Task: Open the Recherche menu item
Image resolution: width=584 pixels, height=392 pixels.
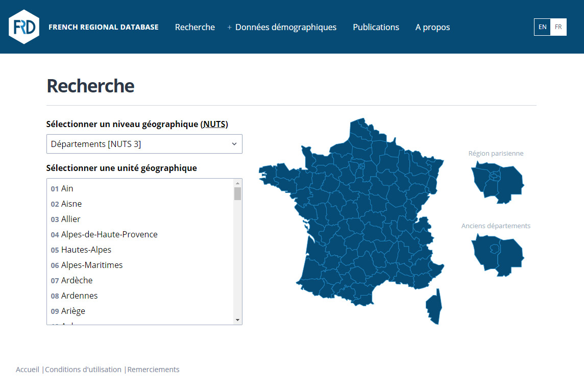Action: pos(194,27)
